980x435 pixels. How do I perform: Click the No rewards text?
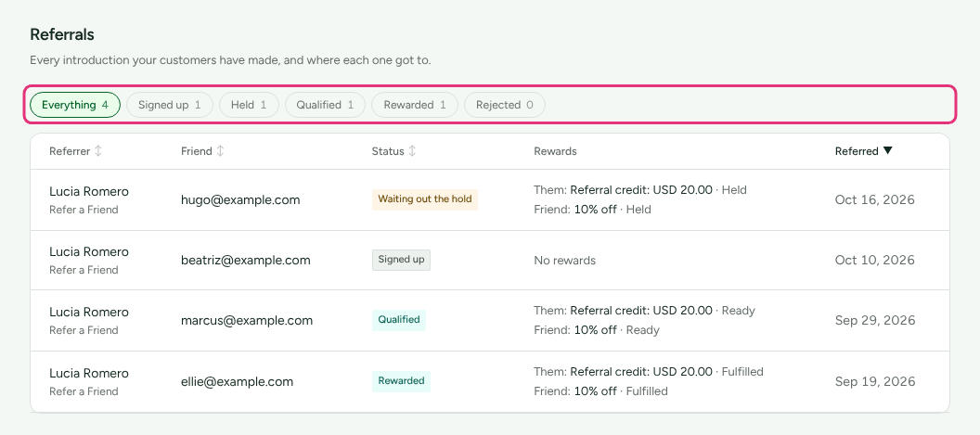[x=564, y=260]
